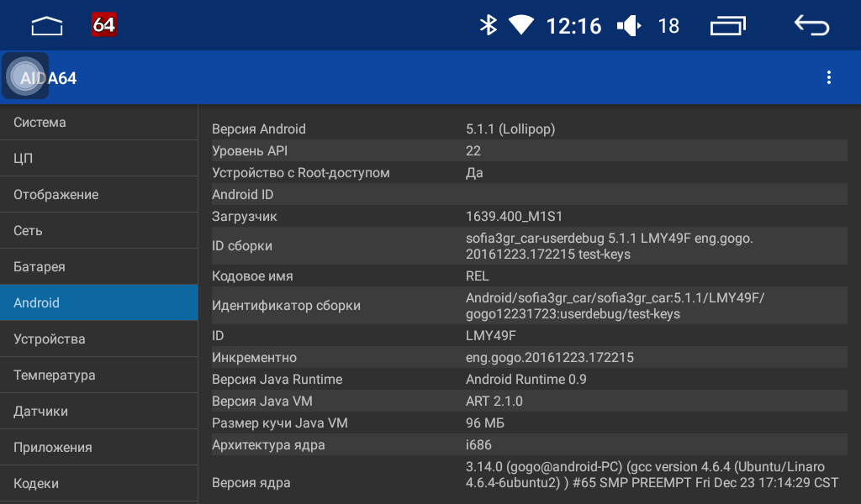Tap the Bluetooth status icon
The height and width of the screenshot is (504, 861).
(488, 25)
